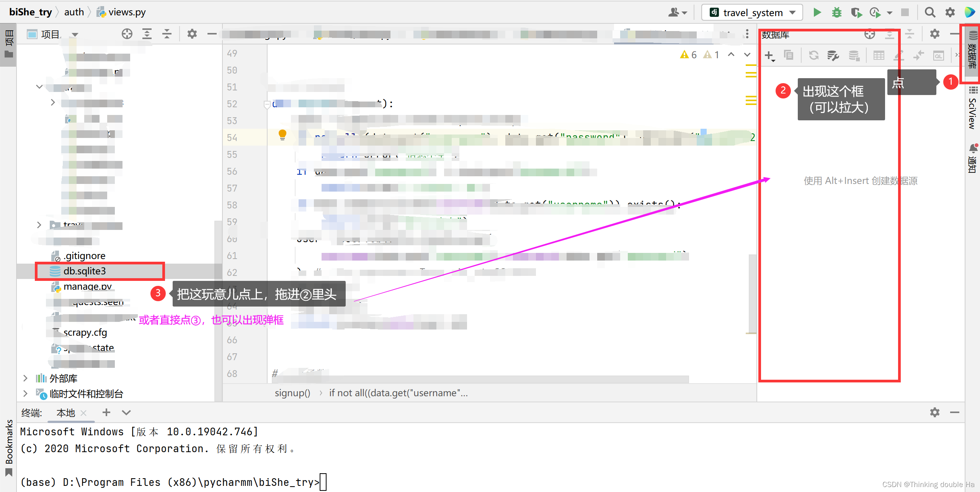Image resolution: width=980 pixels, height=492 pixels.
Task: Open the search everywhere magnifier
Action: click(930, 13)
